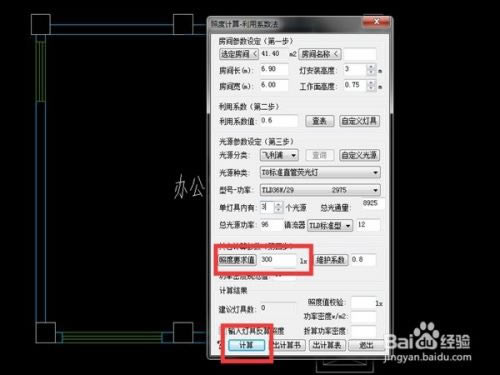
Task: Open the 自定义灯具 dialog button
Action: (x=359, y=121)
